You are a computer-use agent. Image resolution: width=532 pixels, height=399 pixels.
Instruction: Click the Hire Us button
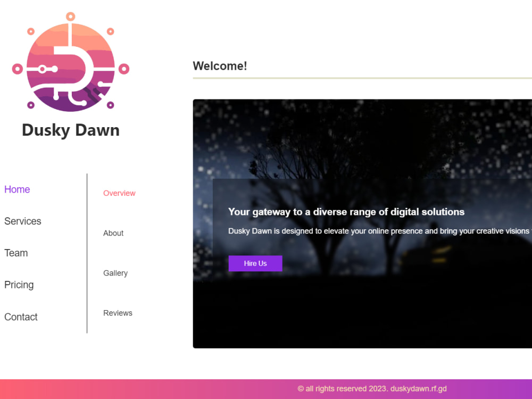click(255, 263)
